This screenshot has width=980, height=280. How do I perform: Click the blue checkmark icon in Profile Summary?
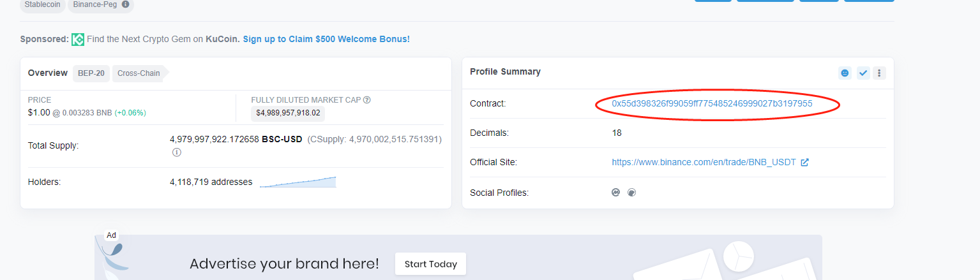click(863, 73)
